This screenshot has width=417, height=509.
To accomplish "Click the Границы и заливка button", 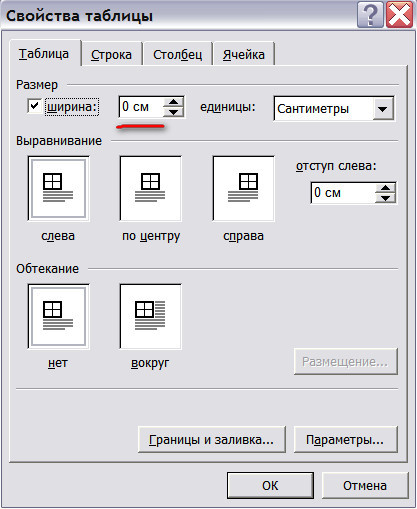I will point(212,439).
